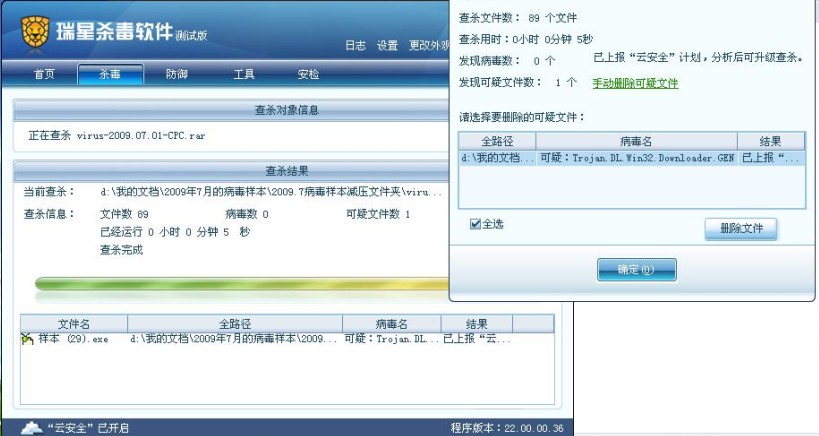819x436 pixels.
Task: Click the 病毒名 column header in dialog
Action: pos(636,142)
